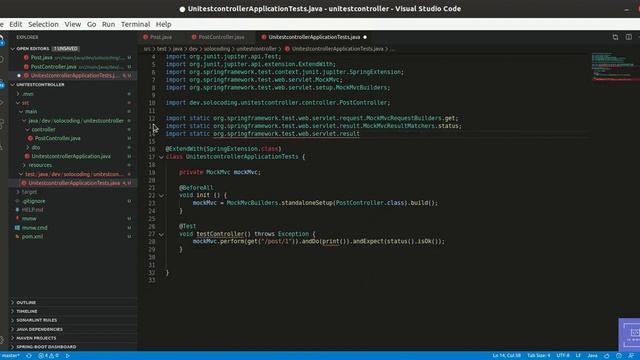Click the feedback smiley icon
The width and height of the screenshot is (640, 360).
pyautogui.click(x=619, y=356)
